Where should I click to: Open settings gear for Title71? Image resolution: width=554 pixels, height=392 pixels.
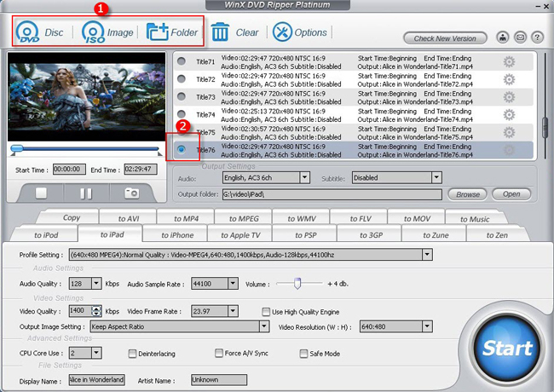pyautogui.click(x=509, y=62)
